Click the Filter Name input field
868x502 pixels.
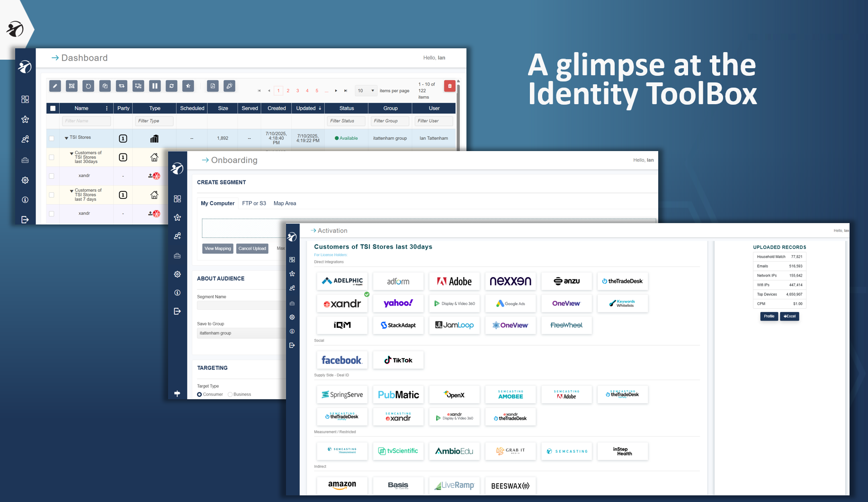[x=86, y=121]
